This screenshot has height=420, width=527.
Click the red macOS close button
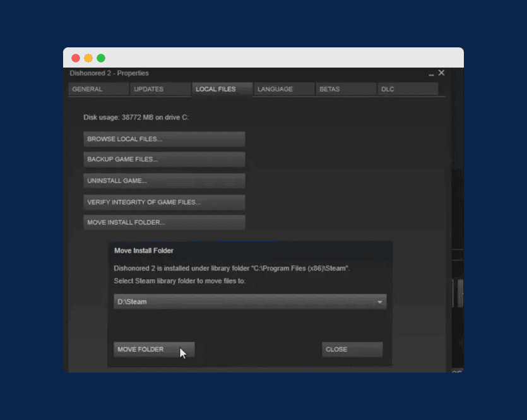pyautogui.click(x=76, y=58)
